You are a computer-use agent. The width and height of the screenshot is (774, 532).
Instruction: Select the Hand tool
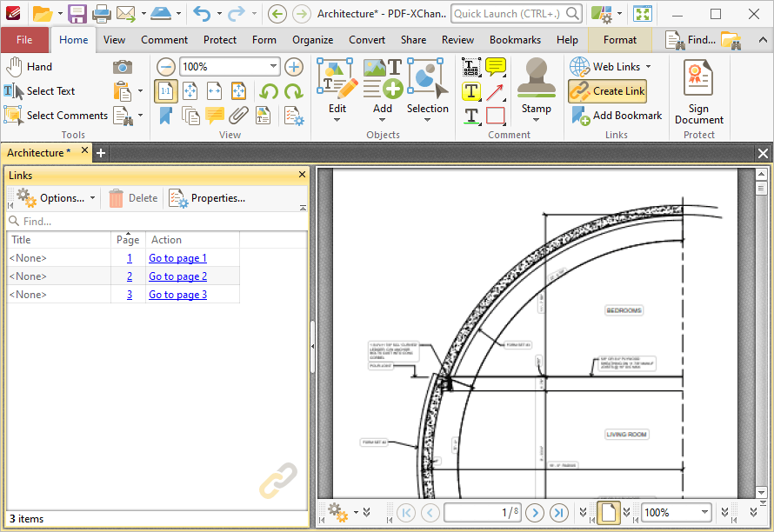29,67
